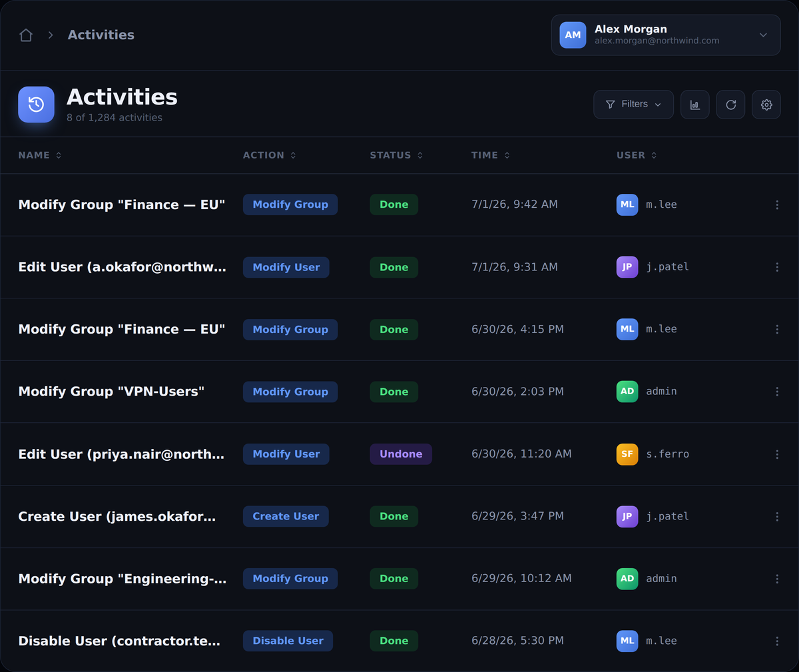Click AD avatar in 10:12 AM row
This screenshot has width=799, height=672.
627,579
